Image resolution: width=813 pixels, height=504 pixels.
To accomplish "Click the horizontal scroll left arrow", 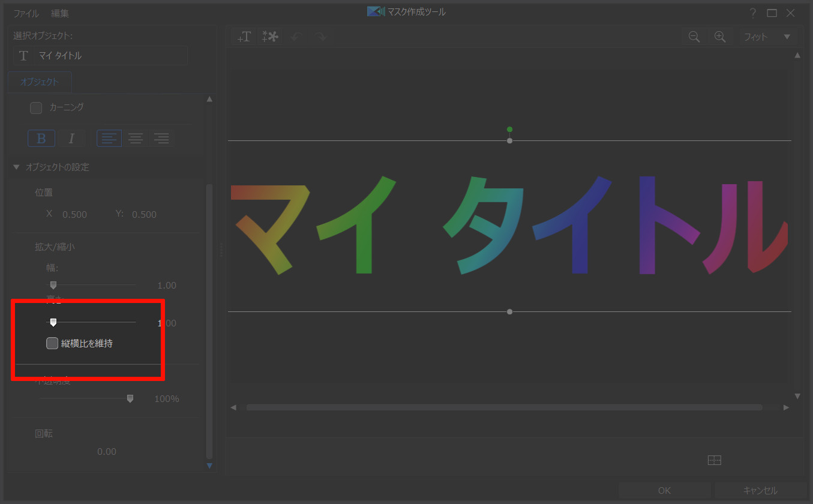I will [x=233, y=407].
